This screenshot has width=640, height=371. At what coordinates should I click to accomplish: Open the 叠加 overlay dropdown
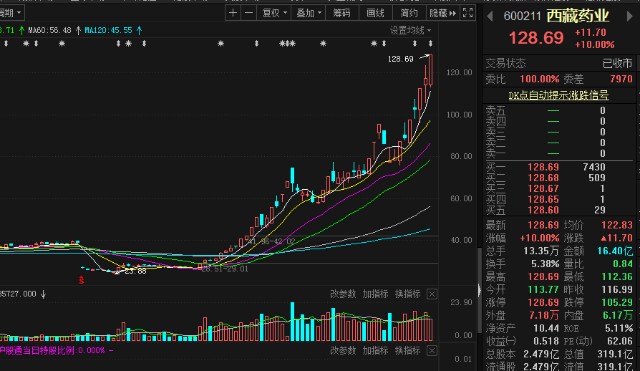click(309, 13)
